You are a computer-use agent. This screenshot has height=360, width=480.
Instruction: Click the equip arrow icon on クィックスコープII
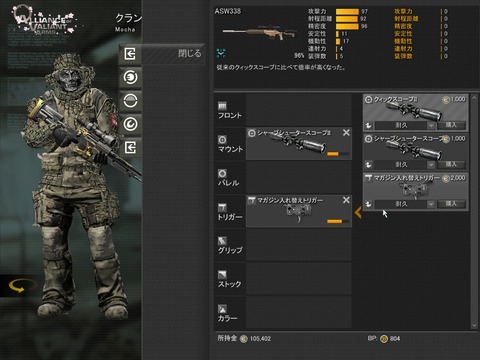[x=368, y=125]
